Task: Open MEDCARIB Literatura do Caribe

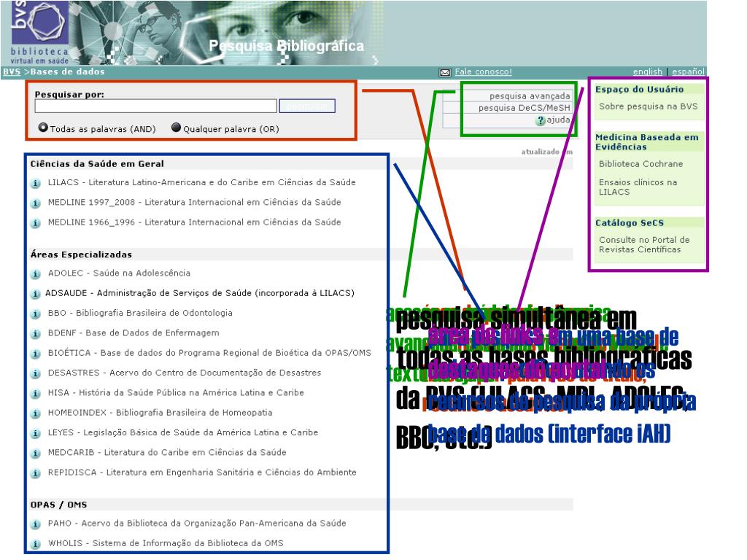Action: (x=167, y=453)
